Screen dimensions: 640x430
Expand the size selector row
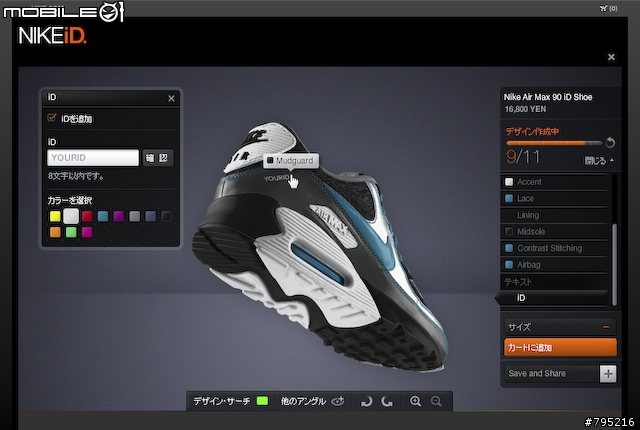click(x=560, y=327)
